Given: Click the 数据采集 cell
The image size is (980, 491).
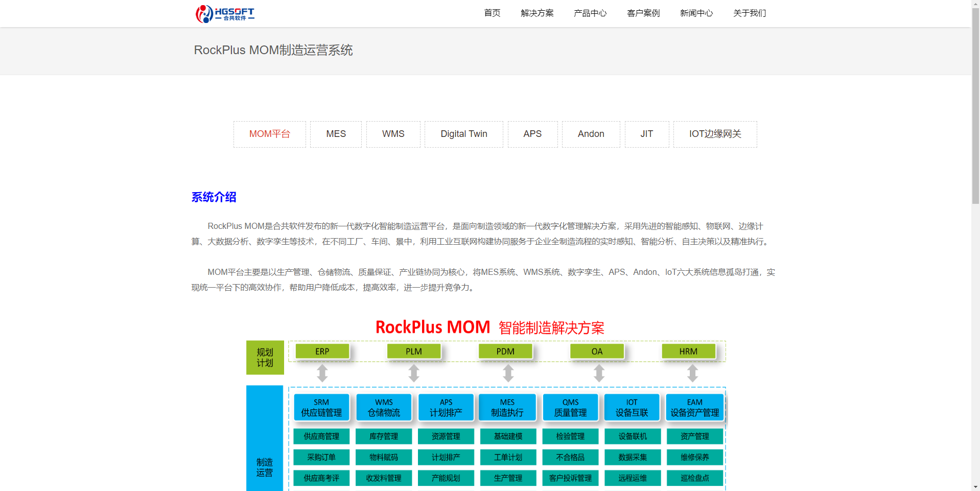Looking at the screenshot, I should point(633,457).
